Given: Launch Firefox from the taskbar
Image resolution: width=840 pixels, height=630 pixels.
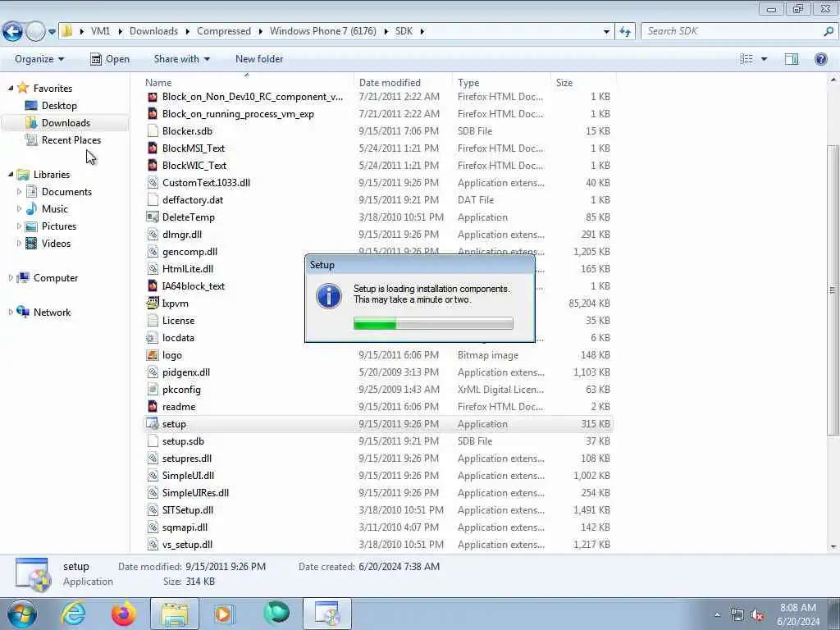Looking at the screenshot, I should [123, 614].
